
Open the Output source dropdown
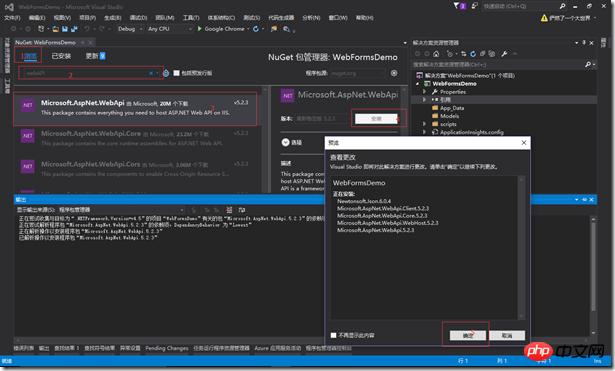coord(121,210)
